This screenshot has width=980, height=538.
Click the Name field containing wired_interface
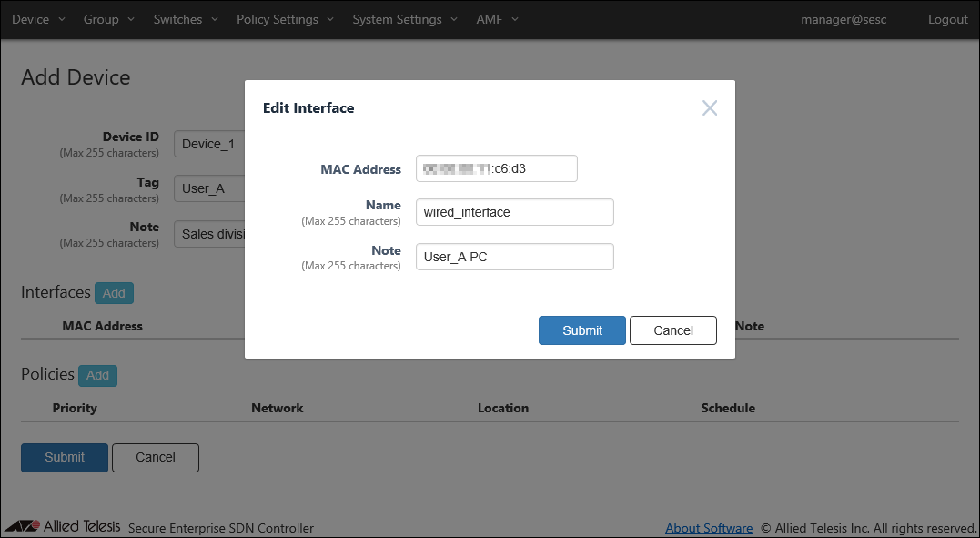(x=514, y=213)
